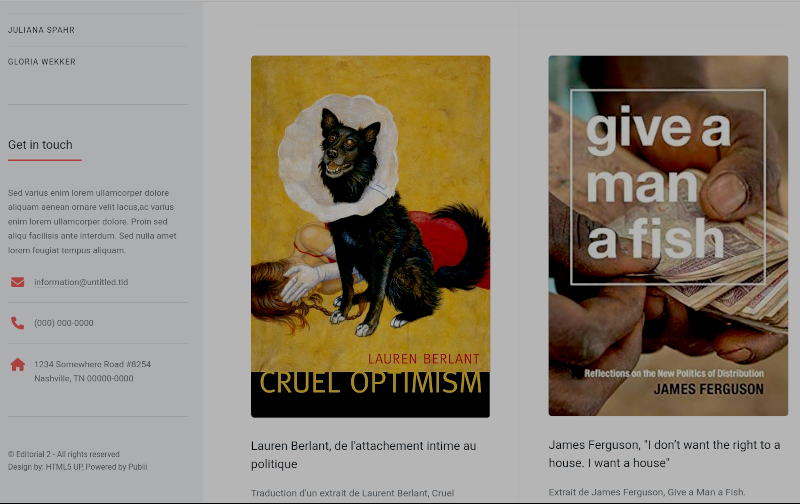Image resolution: width=800 pixels, height=504 pixels.
Task: Click the Editorial 2 copyright text
Action: click(x=64, y=454)
